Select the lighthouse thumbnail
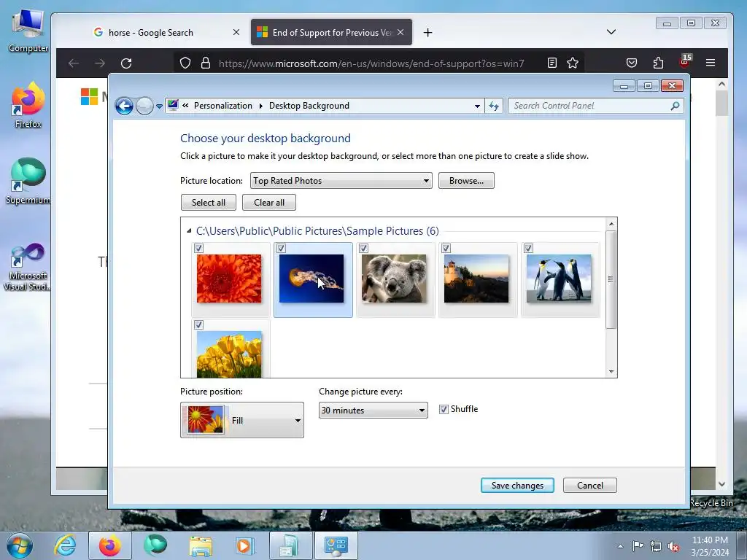The image size is (747, 560). click(x=476, y=279)
